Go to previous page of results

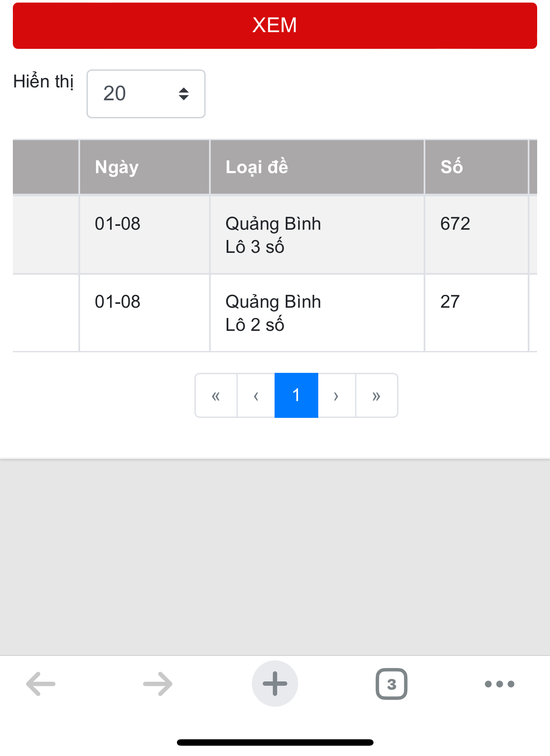256,396
